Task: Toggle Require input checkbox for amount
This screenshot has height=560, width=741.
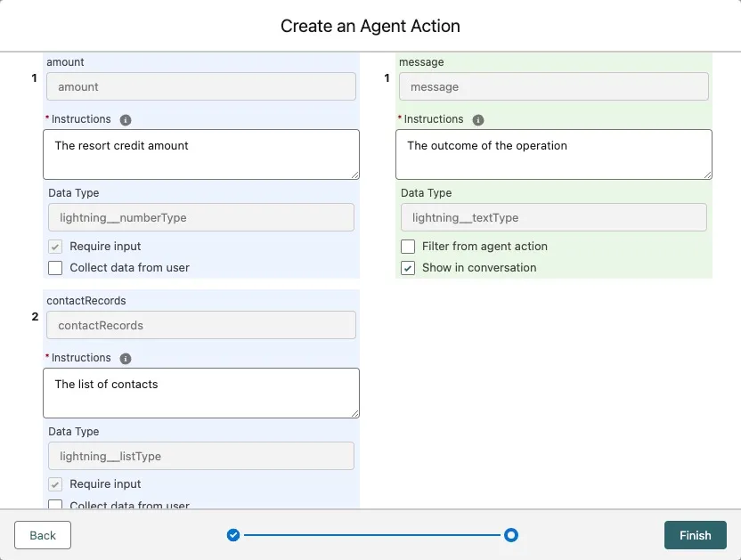Action: 55,247
